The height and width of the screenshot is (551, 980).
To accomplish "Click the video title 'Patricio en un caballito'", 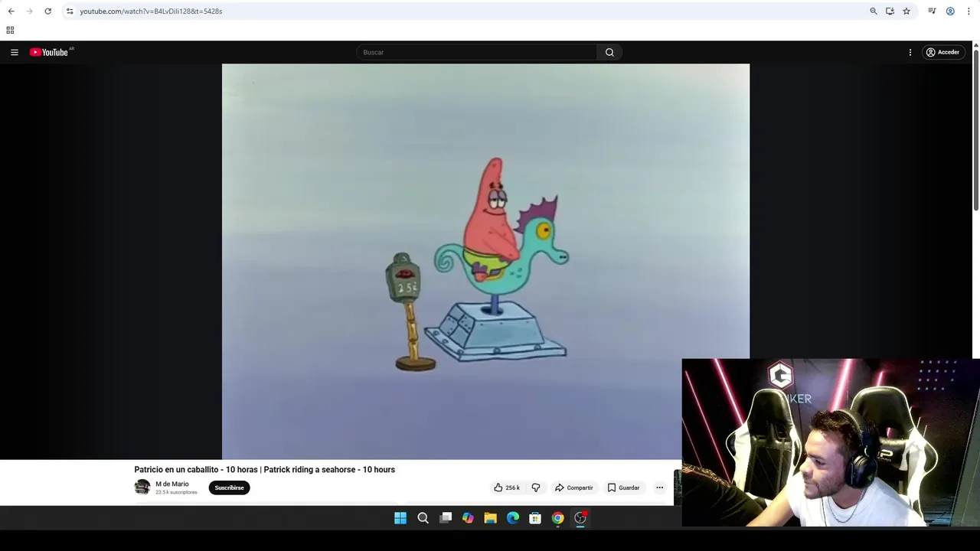I will coord(265,470).
